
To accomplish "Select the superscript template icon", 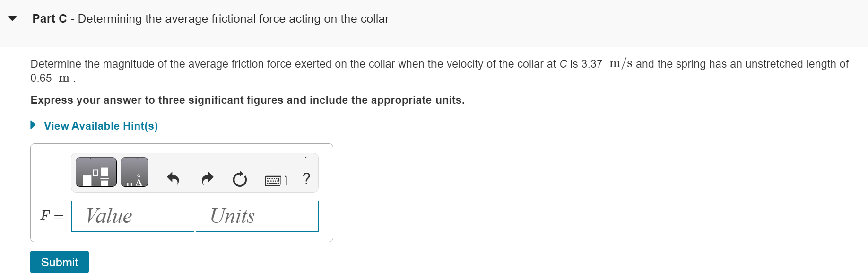I will pyautogui.click(x=96, y=172).
